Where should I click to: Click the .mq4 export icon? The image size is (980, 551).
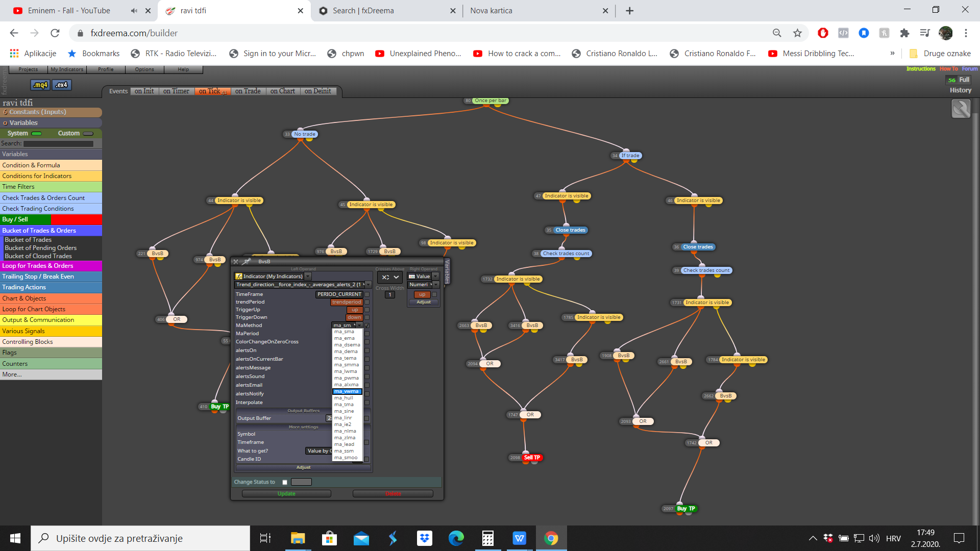click(x=40, y=85)
